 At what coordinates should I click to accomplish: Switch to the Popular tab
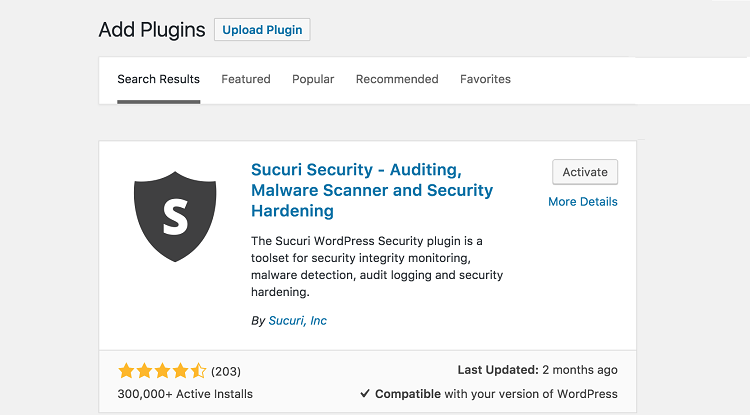(313, 79)
